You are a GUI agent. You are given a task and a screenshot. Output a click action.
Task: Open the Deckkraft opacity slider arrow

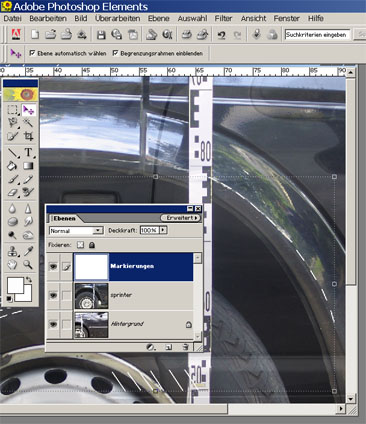coord(163,230)
